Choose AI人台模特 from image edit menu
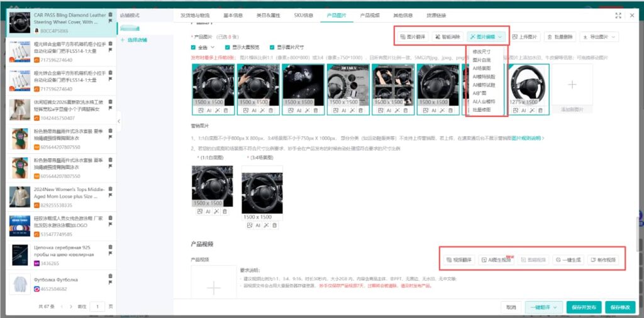The width and height of the screenshot is (644, 318). click(x=484, y=101)
